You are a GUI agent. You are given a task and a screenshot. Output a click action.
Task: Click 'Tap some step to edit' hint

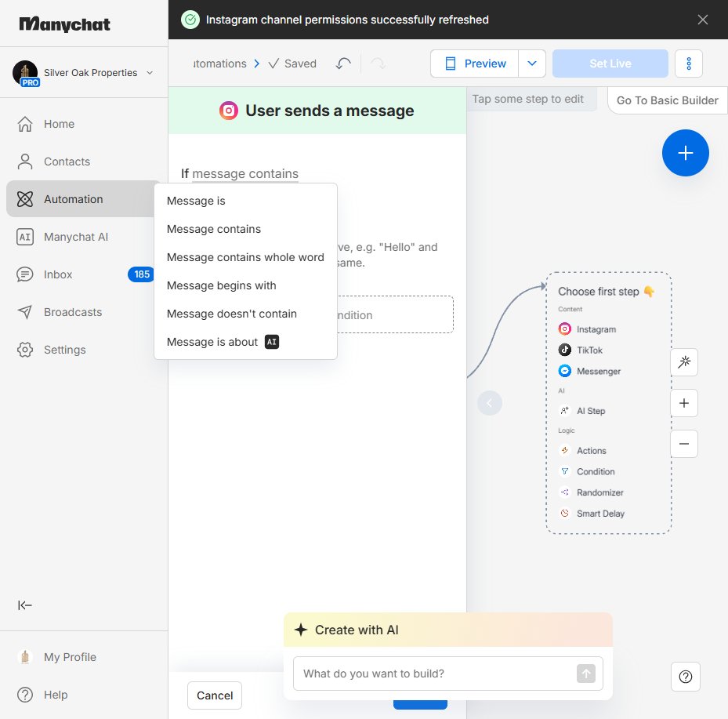pyautogui.click(x=528, y=99)
